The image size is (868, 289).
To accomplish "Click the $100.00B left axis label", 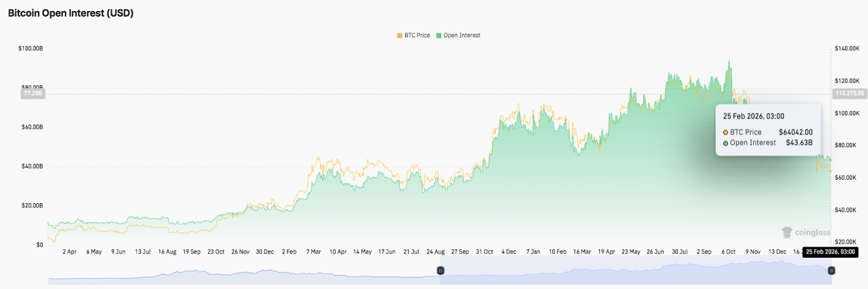I will click(30, 48).
